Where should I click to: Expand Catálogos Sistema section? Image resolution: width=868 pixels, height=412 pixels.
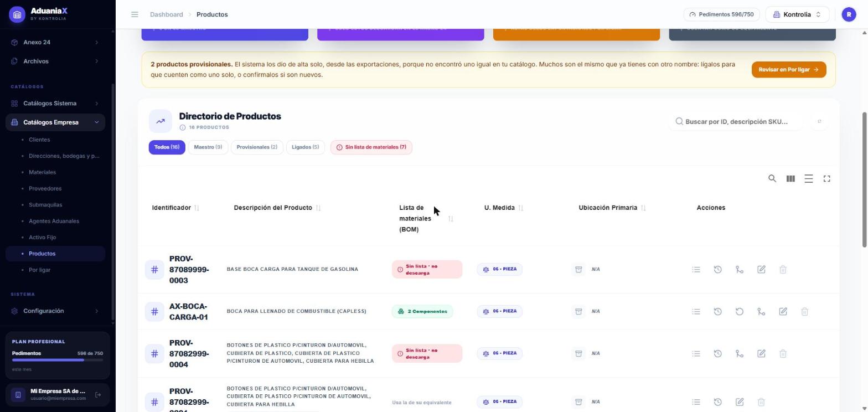55,103
